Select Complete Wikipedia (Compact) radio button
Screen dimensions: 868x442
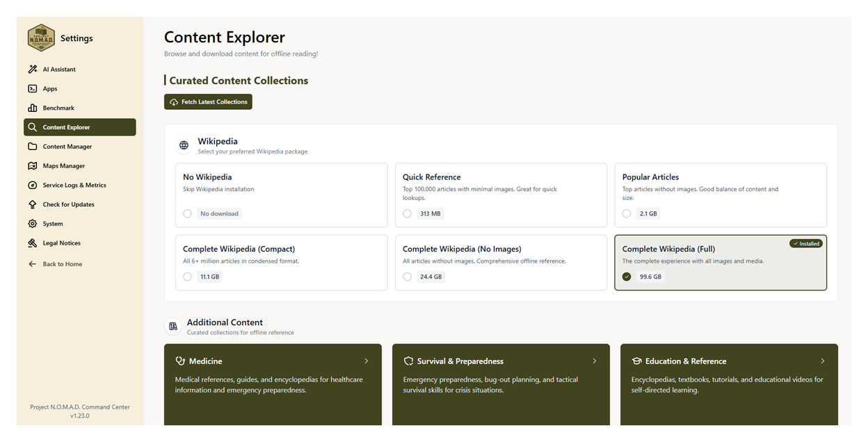(187, 277)
